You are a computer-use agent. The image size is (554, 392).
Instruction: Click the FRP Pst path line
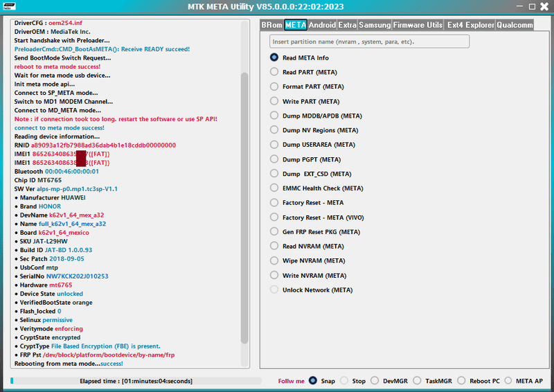[95, 355]
